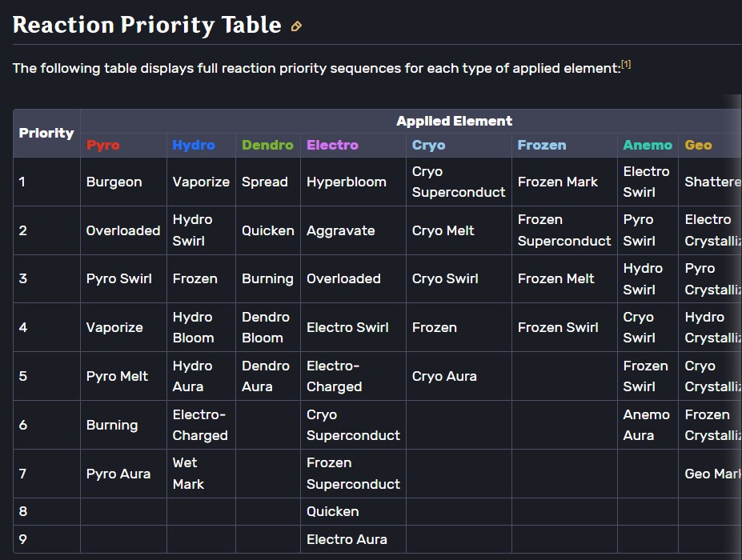This screenshot has height=560, width=742.
Task: Select the Frozen column header
Action: [542, 145]
